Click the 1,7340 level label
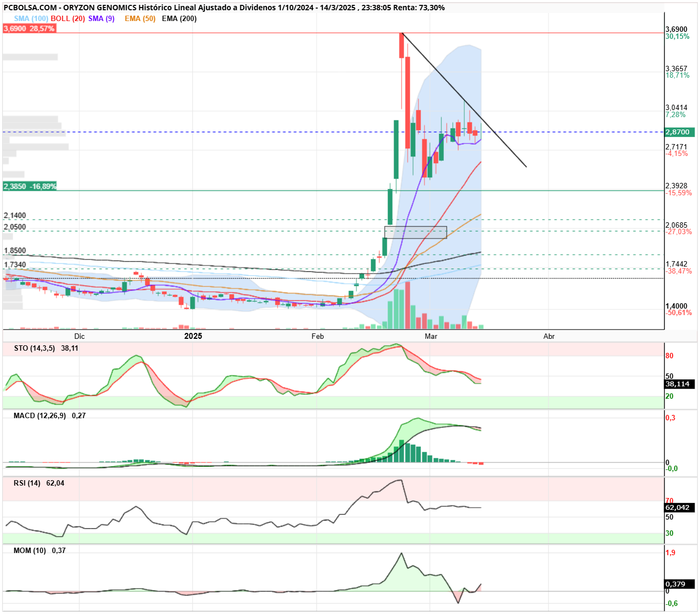The image size is (700, 614). point(15,264)
